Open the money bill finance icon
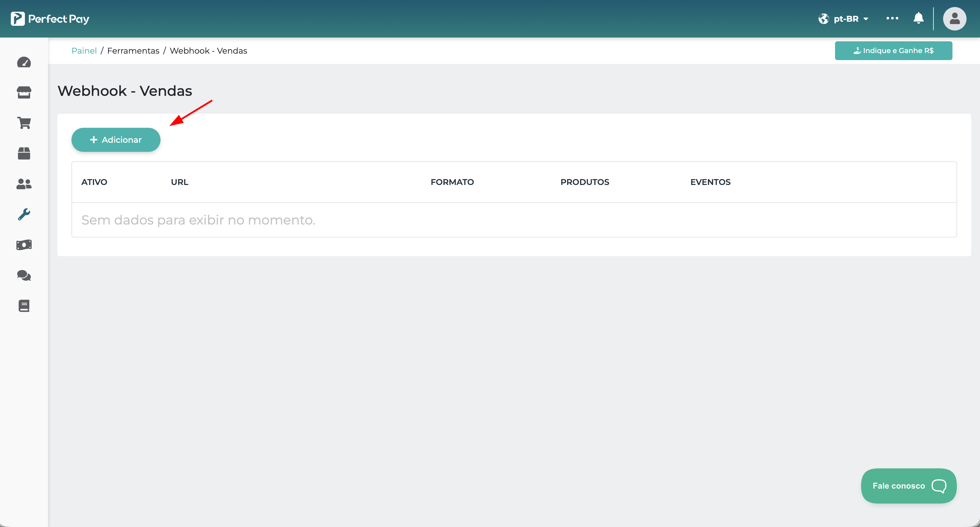The image size is (980, 527). (24, 245)
